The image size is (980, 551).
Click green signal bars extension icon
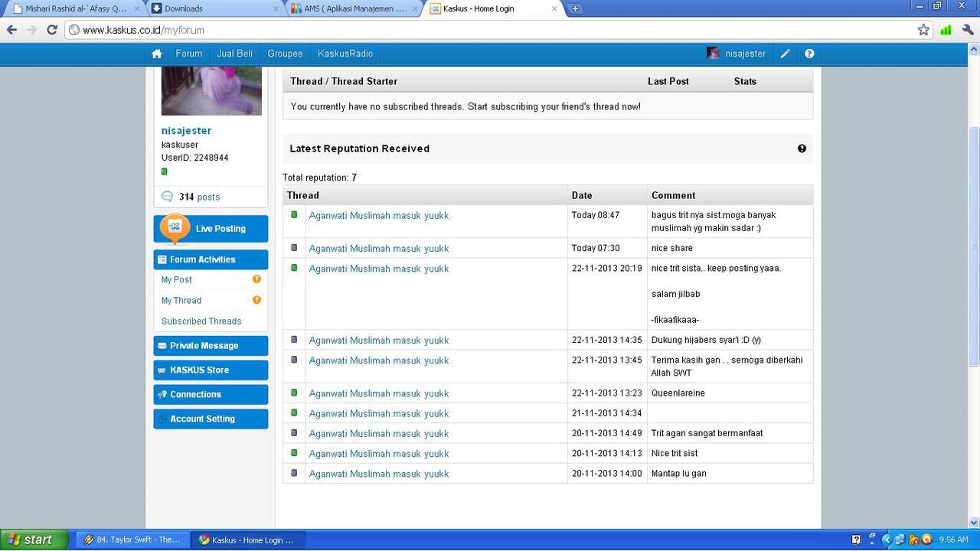(x=946, y=30)
